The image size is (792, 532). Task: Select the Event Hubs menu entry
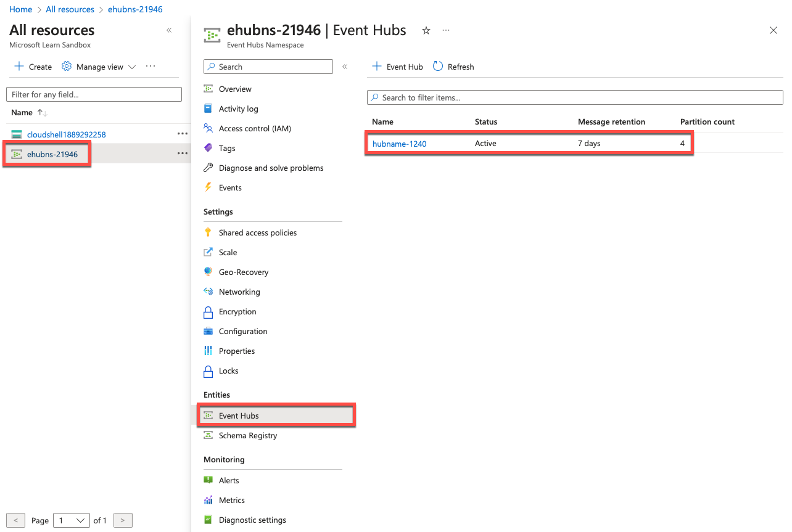coord(276,415)
